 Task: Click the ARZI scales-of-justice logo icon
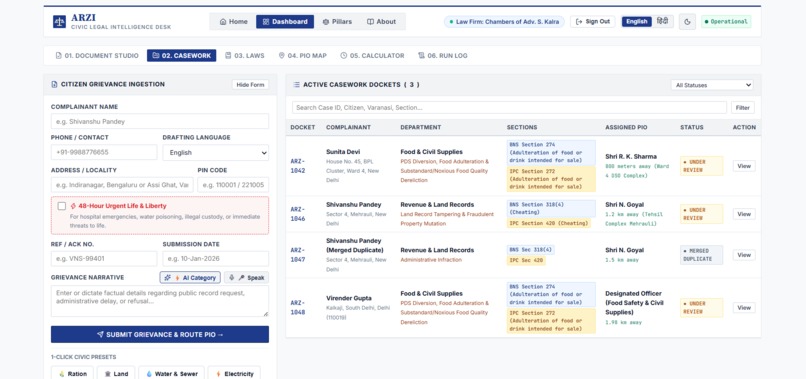(59, 22)
